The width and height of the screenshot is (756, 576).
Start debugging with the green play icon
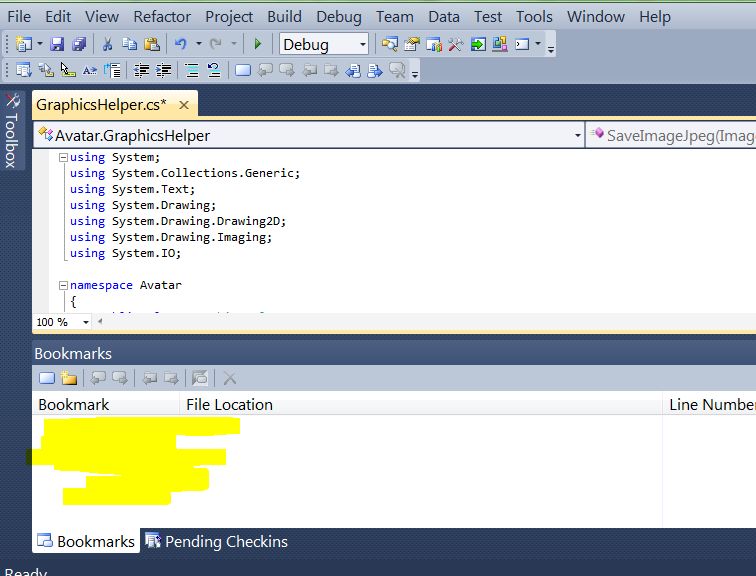click(x=258, y=44)
